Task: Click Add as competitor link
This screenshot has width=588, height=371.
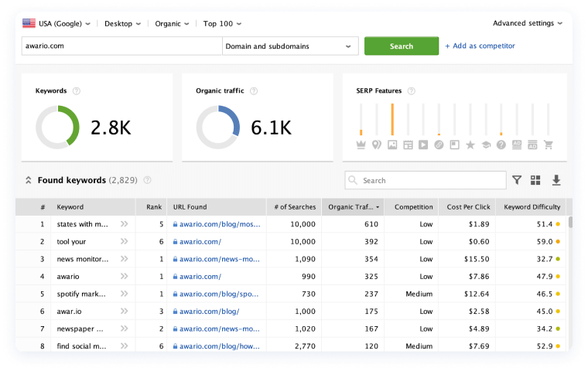Action: click(480, 46)
